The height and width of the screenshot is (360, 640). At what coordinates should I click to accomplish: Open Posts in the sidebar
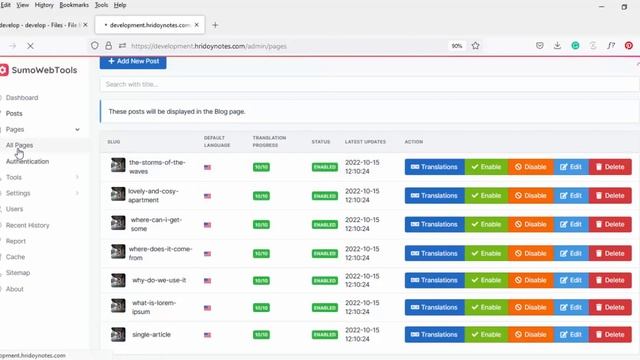14,113
